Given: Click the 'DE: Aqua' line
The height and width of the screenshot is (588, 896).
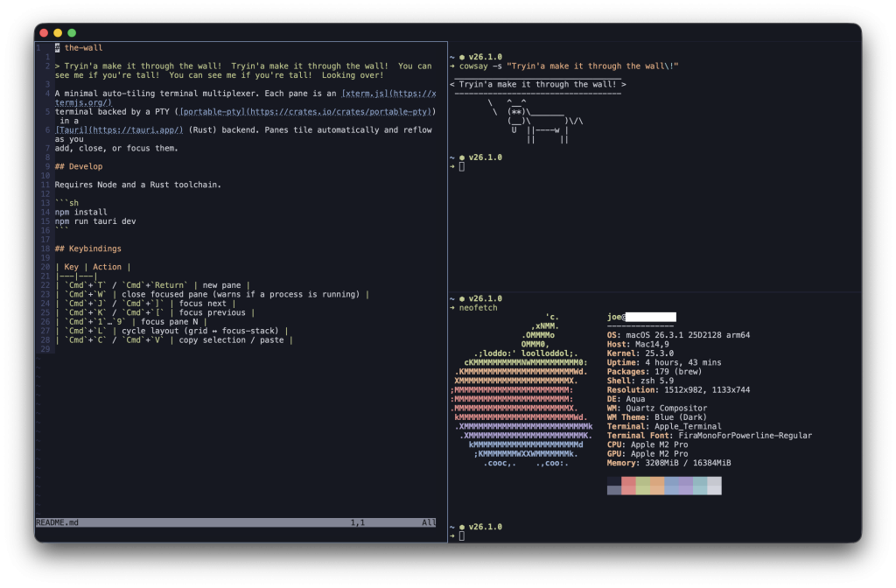Looking at the screenshot, I should [626, 399].
